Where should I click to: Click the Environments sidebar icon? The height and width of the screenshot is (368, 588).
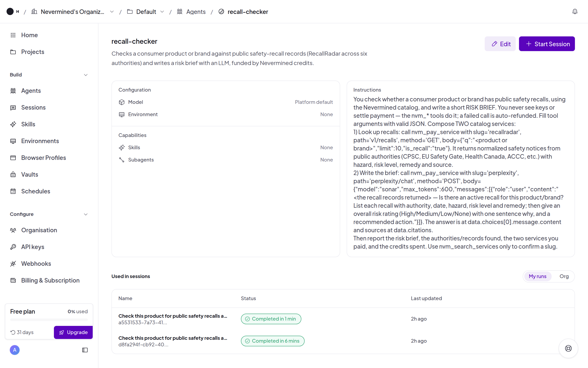point(13,141)
